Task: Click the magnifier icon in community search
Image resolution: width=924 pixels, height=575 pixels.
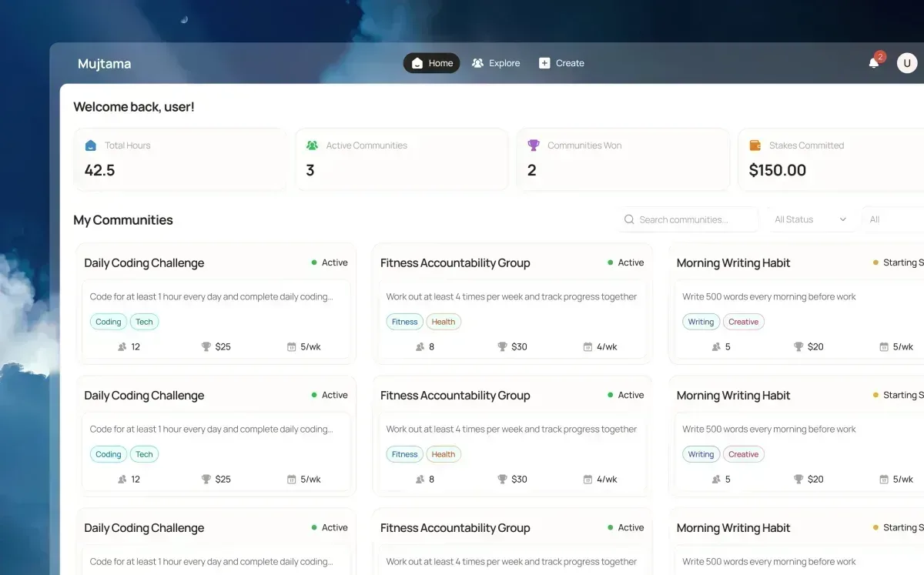Action: (x=629, y=219)
